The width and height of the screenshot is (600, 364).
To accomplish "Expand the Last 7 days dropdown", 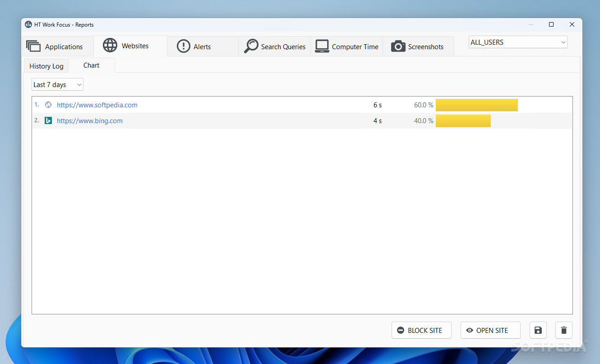I will pos(57,85).
